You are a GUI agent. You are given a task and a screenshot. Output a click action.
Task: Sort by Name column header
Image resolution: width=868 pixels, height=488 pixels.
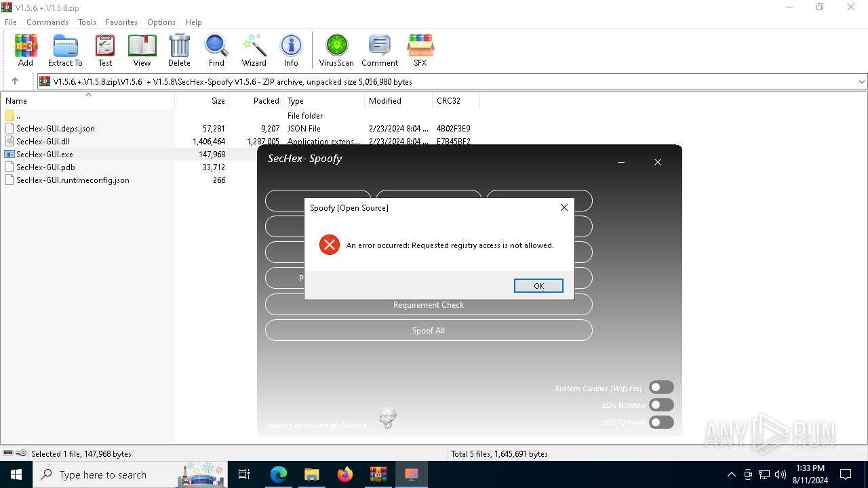pos(87,100)
